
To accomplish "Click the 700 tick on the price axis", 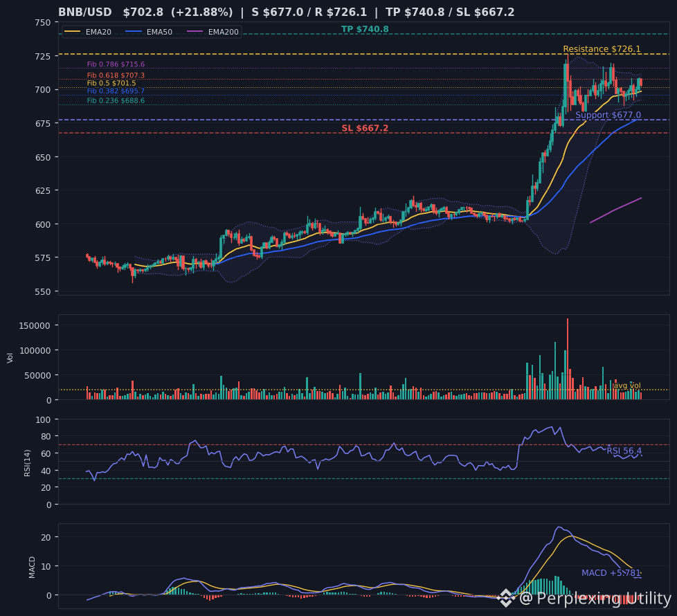I will 43,90.
